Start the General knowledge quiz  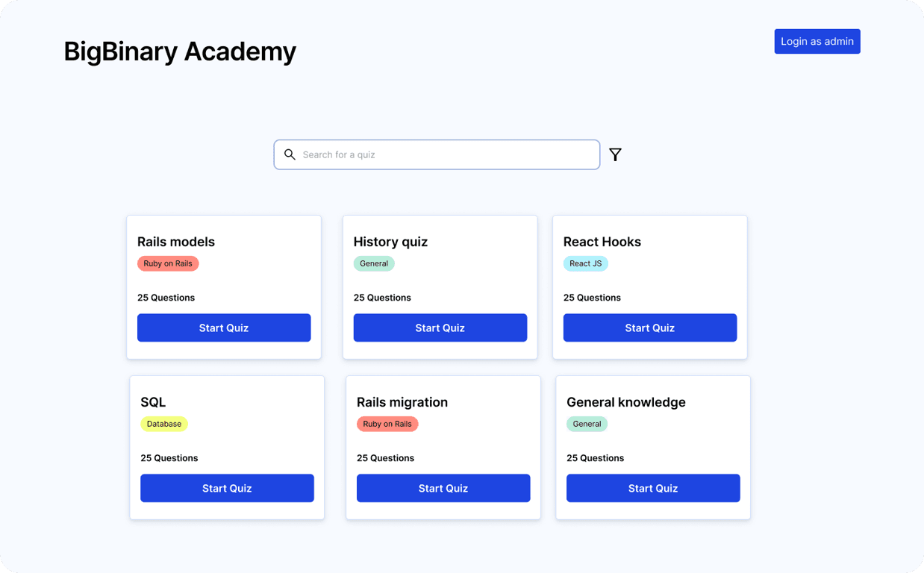tap(652, 488)
